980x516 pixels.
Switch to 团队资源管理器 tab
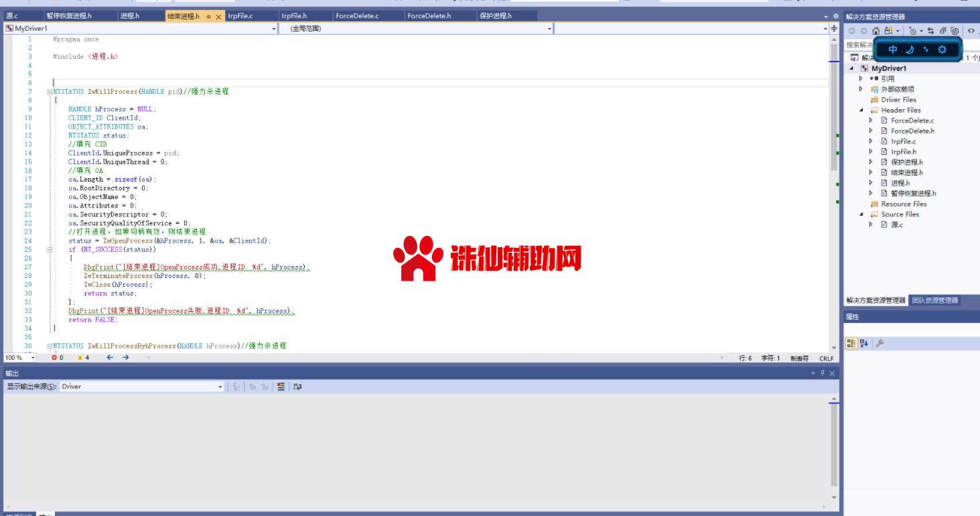[x=934, y=300]
